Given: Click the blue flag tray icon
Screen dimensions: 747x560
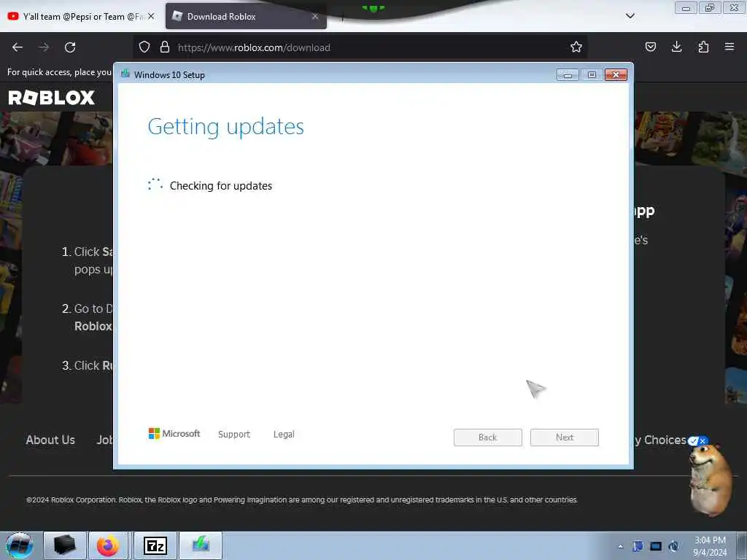Looking at the screenshot, I should 638,546.
